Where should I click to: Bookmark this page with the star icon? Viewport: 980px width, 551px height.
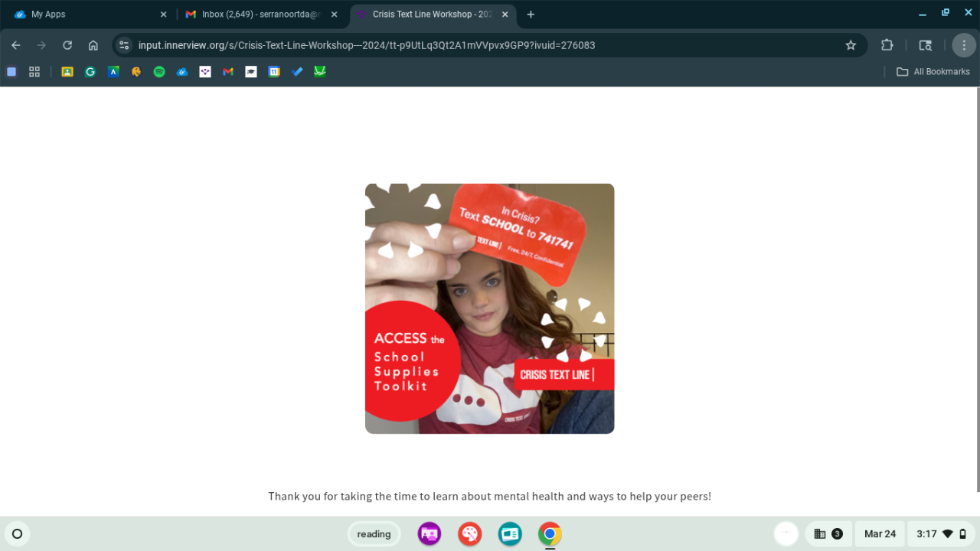[x=851, y=45]
